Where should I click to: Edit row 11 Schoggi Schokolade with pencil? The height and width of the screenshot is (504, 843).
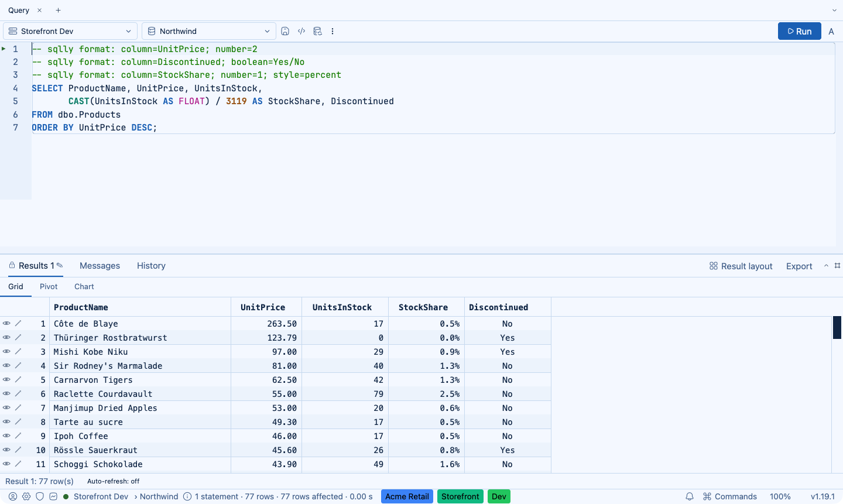[x=18, y=464]
